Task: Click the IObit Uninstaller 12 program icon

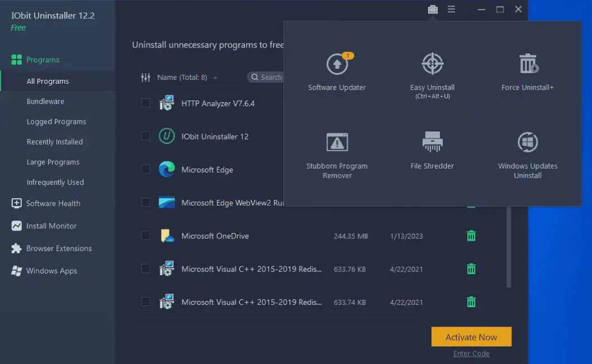Action: (x=167, y=136)
